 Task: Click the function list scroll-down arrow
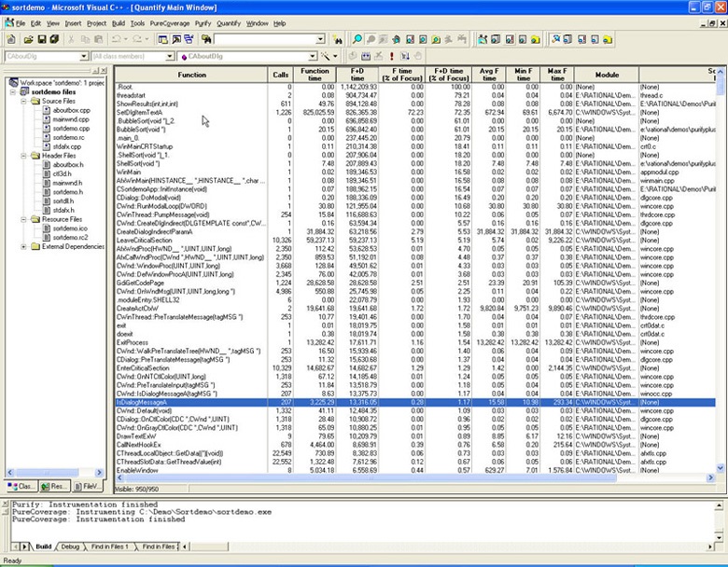pos(721,468)
